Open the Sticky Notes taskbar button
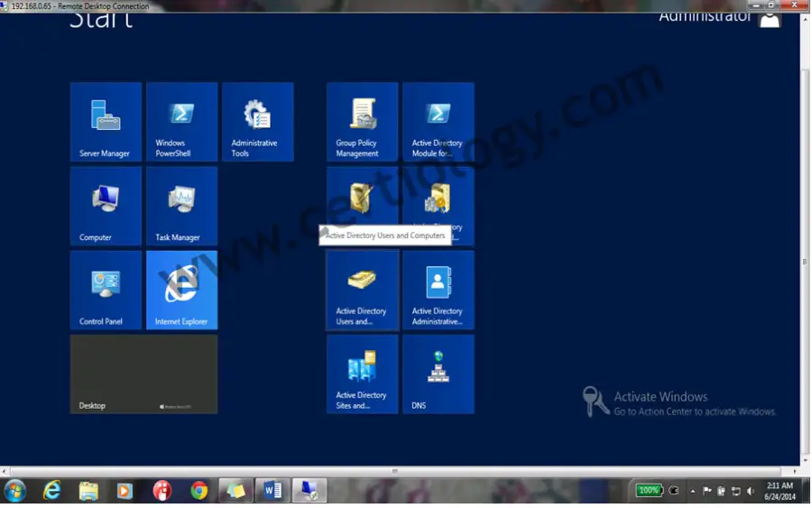Viewport: 812px width, 508px height. click(x=235, y=490)
